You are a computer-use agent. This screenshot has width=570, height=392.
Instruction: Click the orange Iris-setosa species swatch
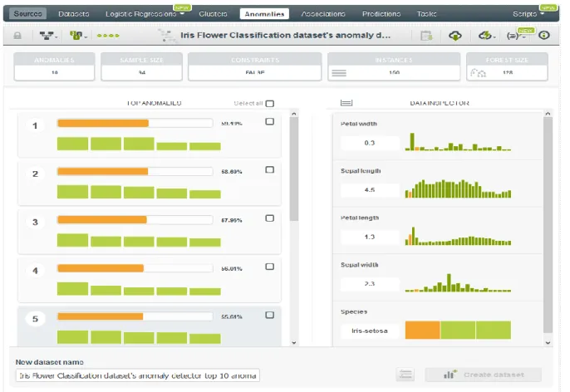tap(422, 330)
